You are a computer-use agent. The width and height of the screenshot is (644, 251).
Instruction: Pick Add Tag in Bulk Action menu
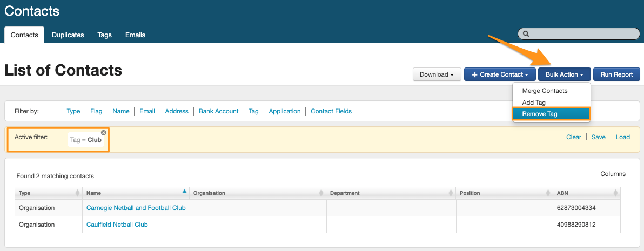pos(534,103)
